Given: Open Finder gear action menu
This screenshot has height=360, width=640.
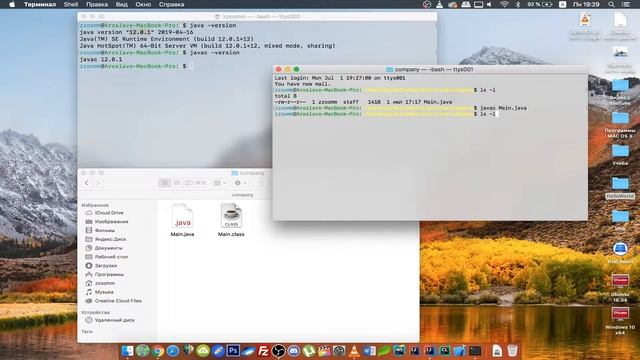Looking at the screenshot, I should point(240,183).
